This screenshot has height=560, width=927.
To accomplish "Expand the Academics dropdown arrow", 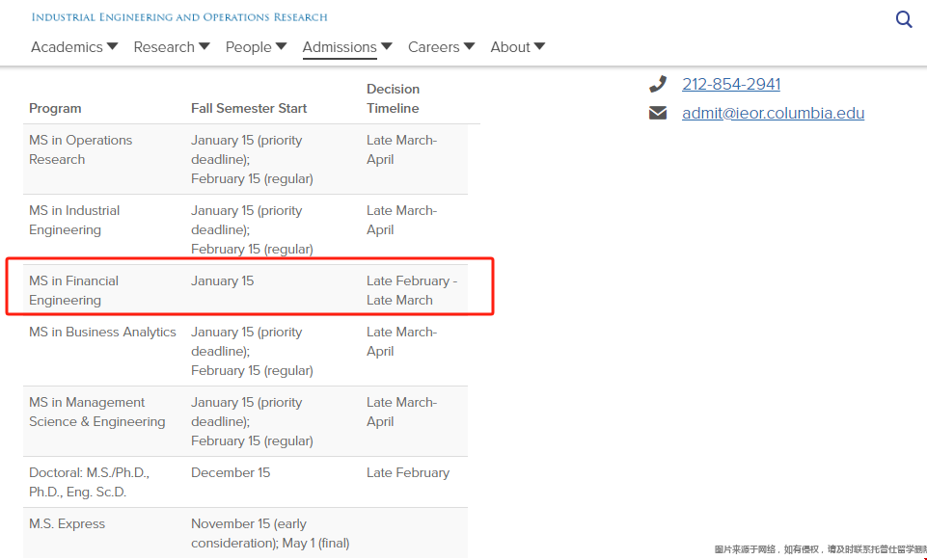I will click(x=112, y=46).
